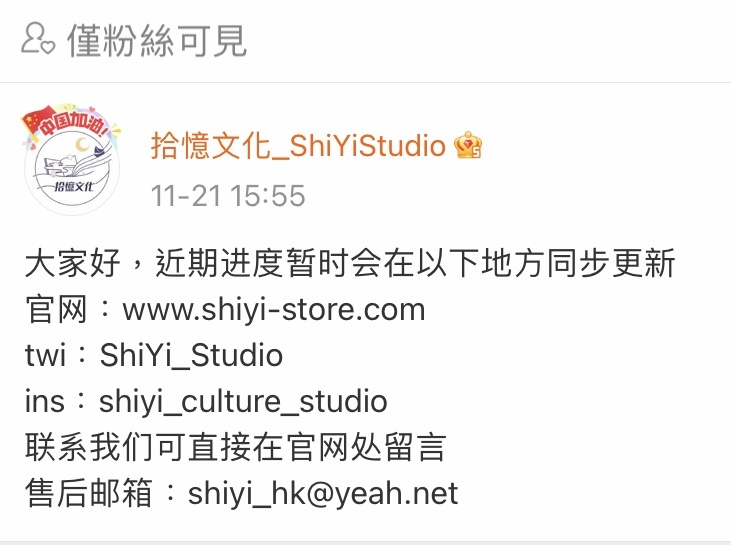
Task: Tap the fans-only person-heart icon
Action: coord(38,39)
